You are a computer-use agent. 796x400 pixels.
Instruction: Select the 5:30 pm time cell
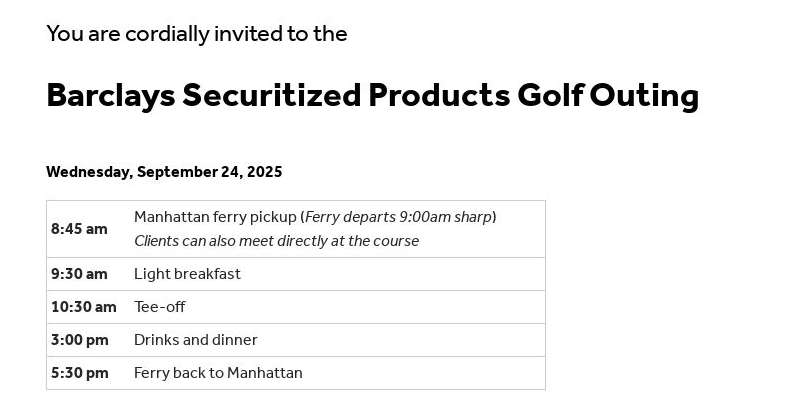79,373
